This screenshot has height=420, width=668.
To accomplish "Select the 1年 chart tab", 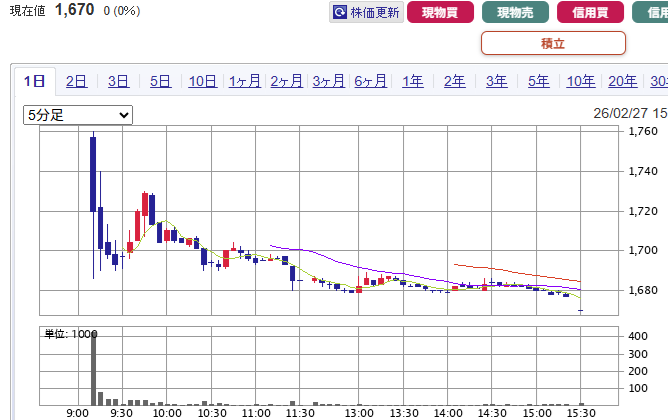I will [412, 82].
